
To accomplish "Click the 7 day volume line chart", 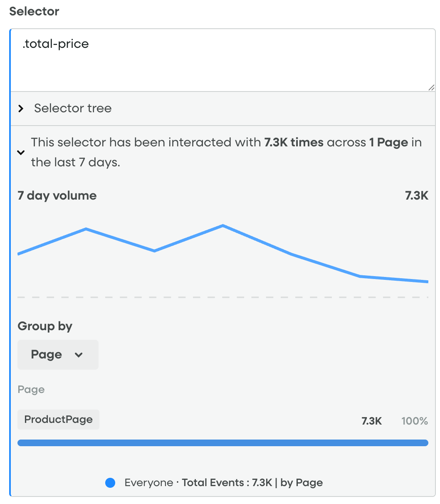I will (222, 254).
